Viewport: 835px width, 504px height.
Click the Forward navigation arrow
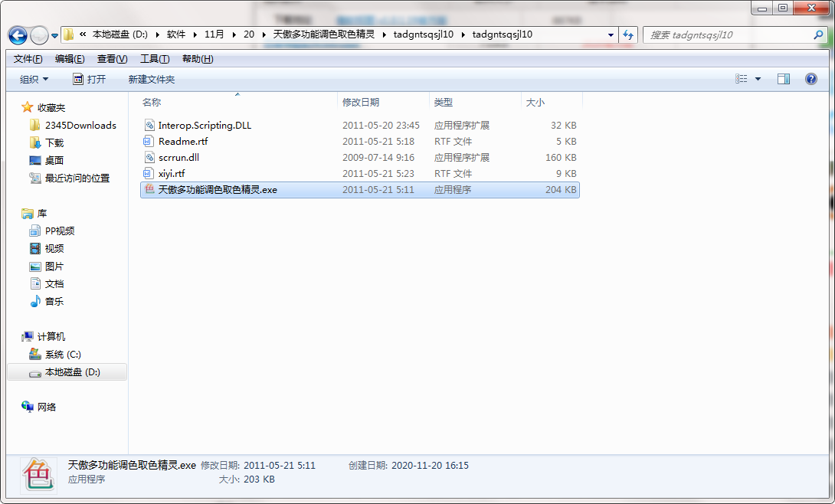coord(39,36)
